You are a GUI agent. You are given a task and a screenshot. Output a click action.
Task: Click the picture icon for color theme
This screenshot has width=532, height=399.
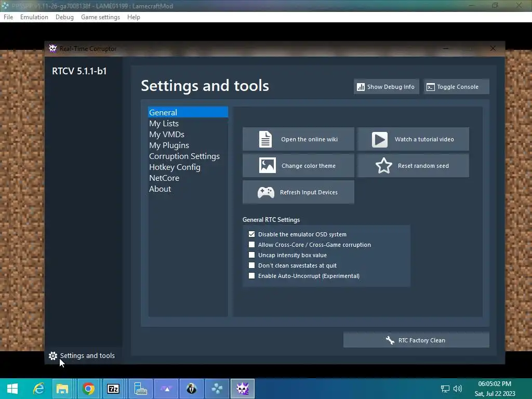click(x=268, y=166)
